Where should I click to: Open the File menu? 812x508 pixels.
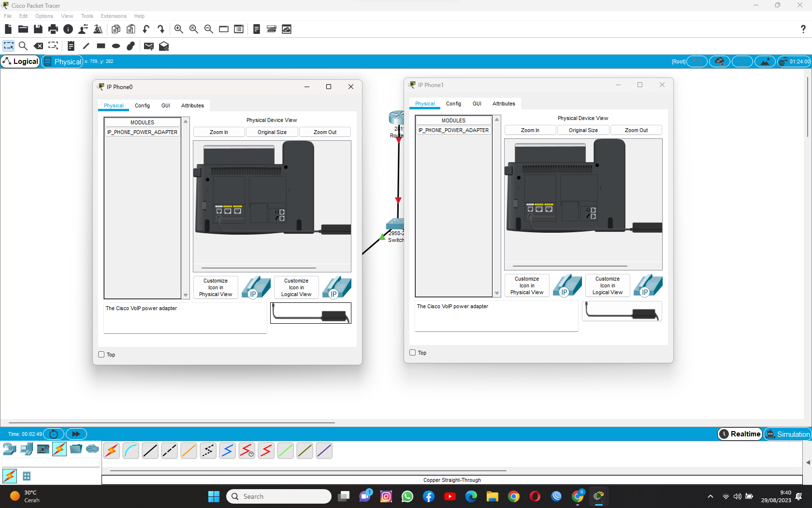8,16
